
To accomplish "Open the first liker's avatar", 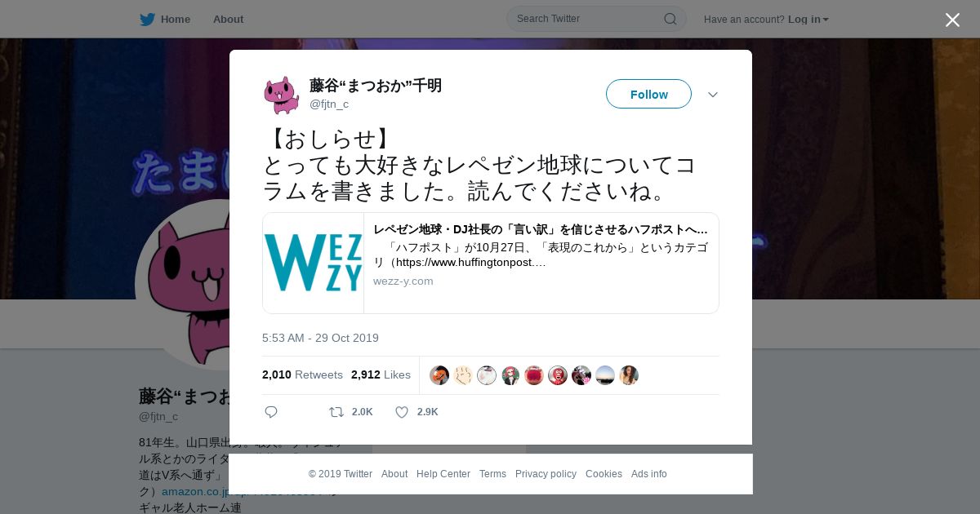I will (439, 375).
